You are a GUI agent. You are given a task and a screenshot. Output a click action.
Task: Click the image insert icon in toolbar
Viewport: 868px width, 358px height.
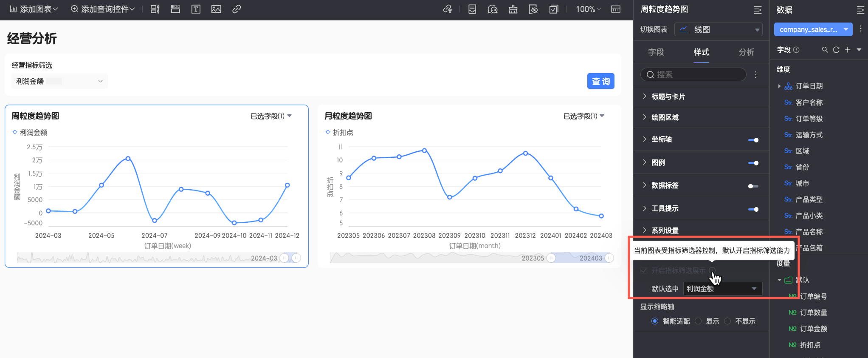[216, 9]
